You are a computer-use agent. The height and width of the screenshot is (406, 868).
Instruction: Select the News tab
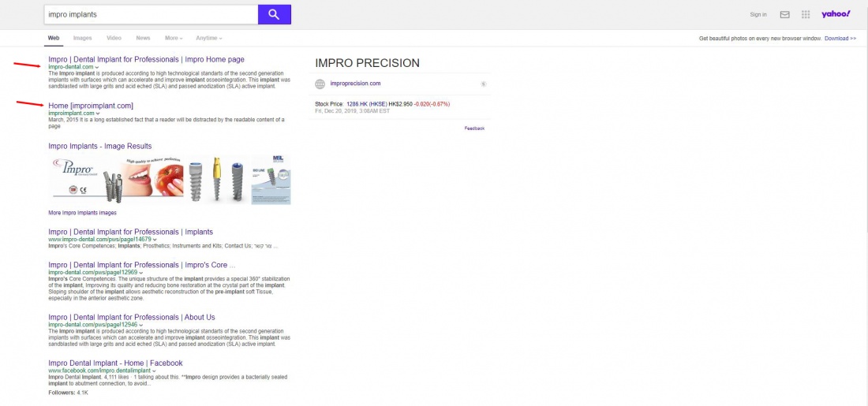(x=143, y=38)
